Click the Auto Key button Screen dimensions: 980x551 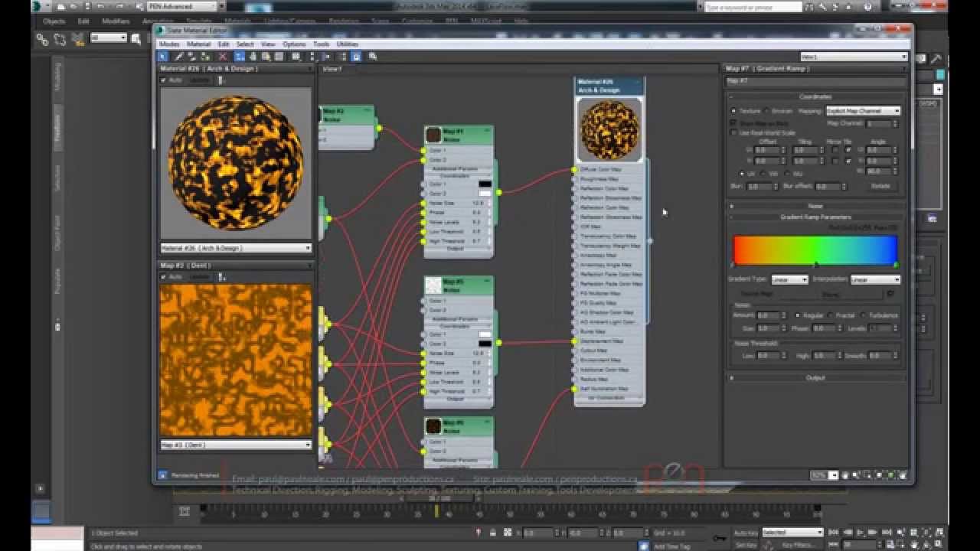pyautogui.click(x=747, y=532)
